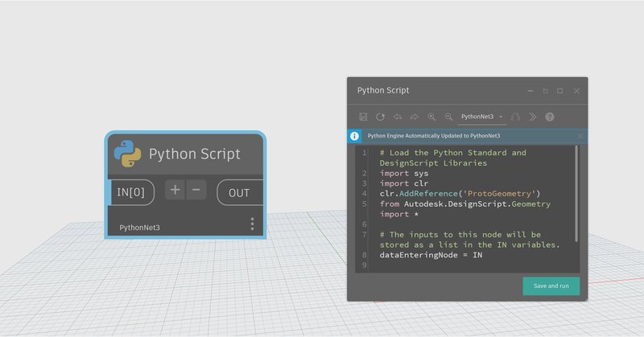The image size is (644, 337).
Task: Minimize the Python Script editor window
Action: tap(530, 91)
